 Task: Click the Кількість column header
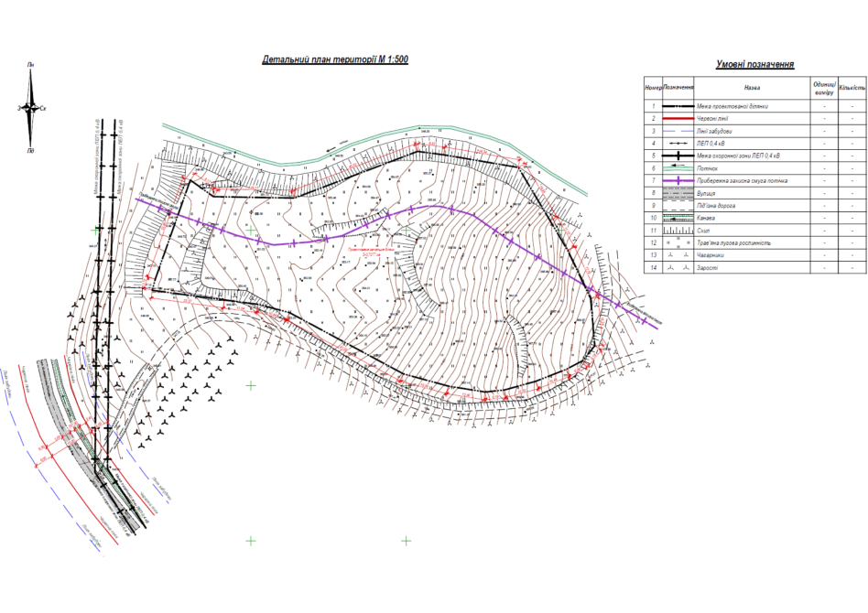click(x=852, y=89)
